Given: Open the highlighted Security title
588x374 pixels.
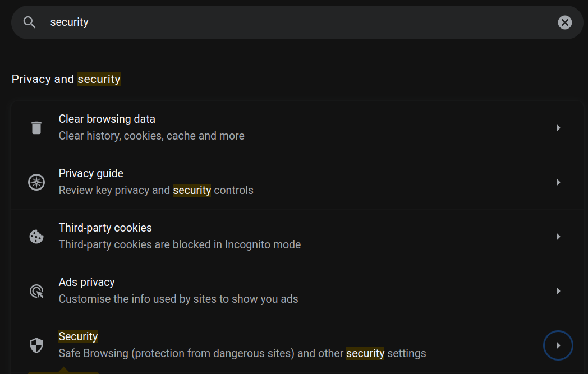Looking at the screenshot, I should (x=78, y=336).
